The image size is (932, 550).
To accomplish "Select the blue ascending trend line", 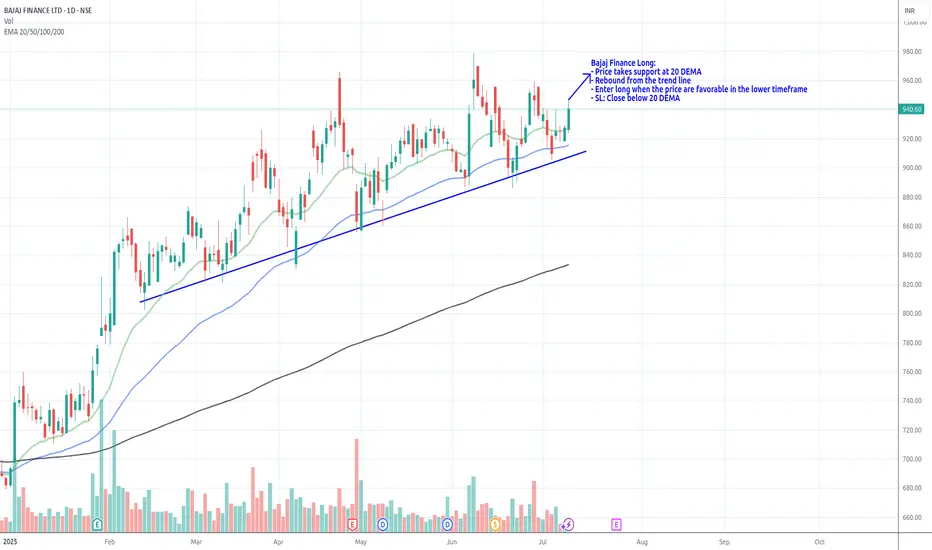I will tap(363, 227).
